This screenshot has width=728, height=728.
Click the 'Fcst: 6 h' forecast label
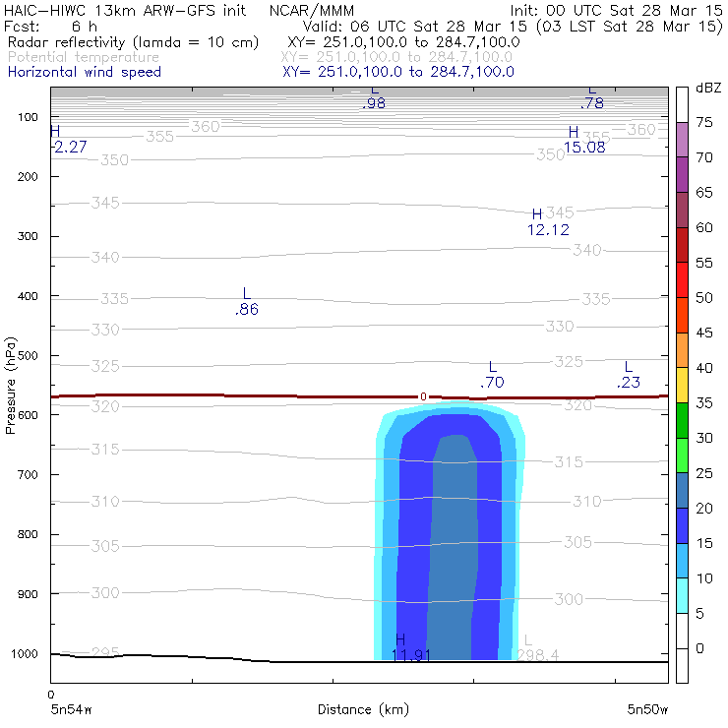[x=50, y=27]
